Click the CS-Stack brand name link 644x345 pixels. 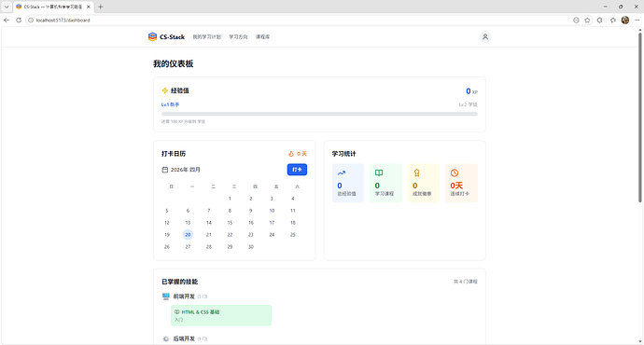pyautogui.click(x=172, y=37)
